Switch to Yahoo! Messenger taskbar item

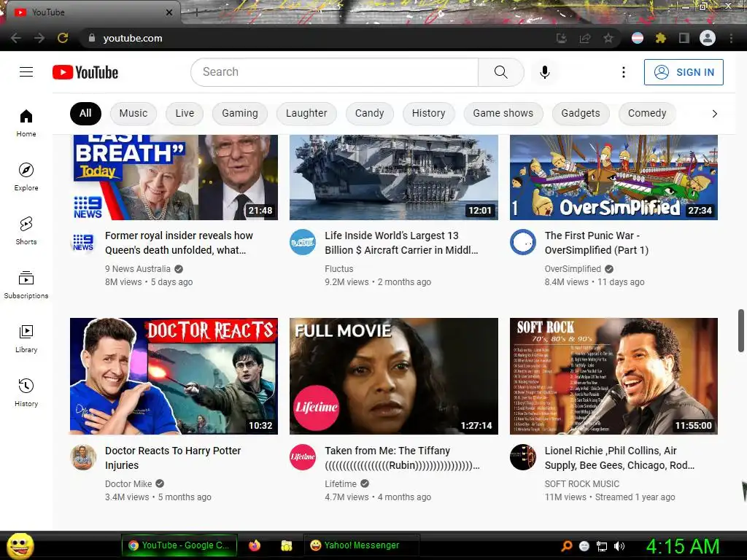pyautogui.click(x=362, y=545)
